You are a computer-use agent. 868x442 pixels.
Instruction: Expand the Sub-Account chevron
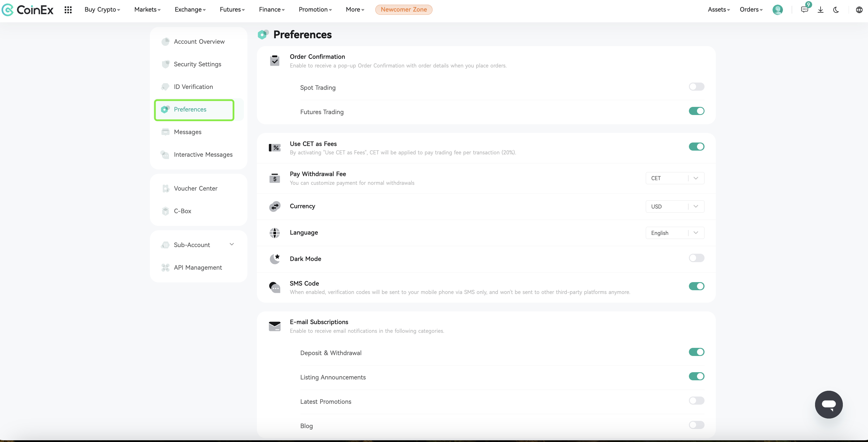point(232,244)
